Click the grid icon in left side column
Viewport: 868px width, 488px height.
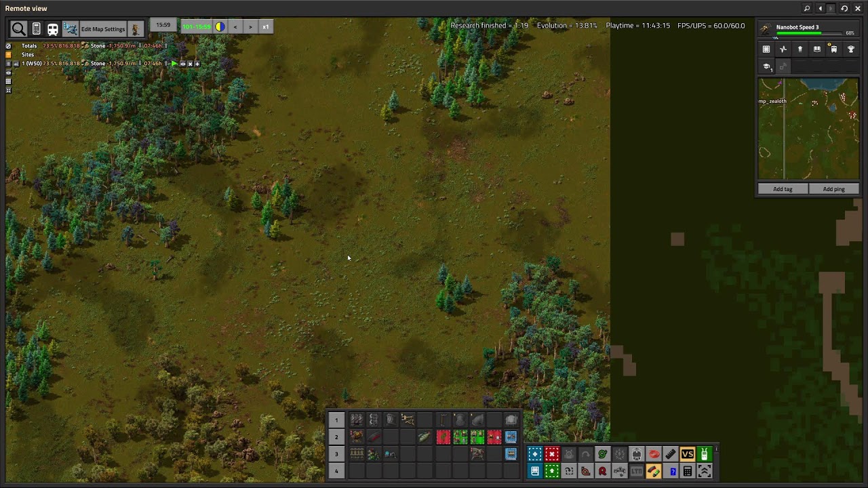[x=8, y=81]
